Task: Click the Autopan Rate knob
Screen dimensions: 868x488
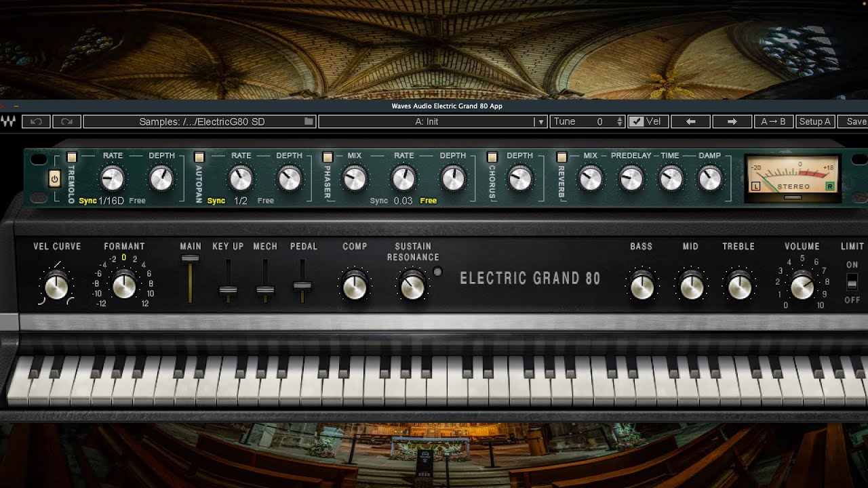Action: pyautogui.click(x=241, y=179)
